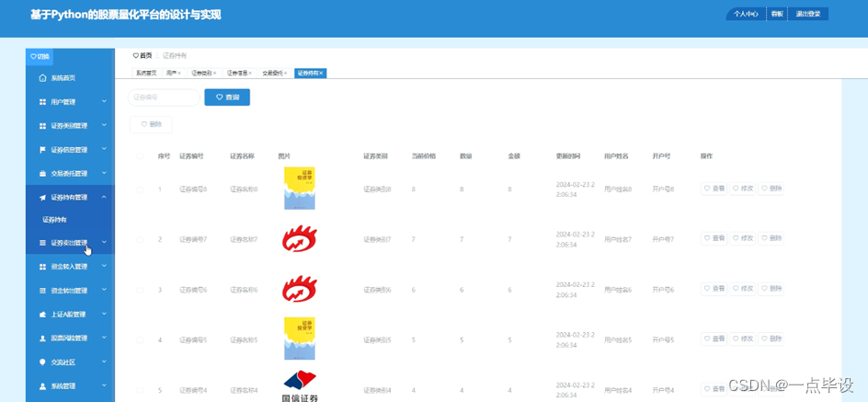868x402 pixels.
Task: Check the row 4 checkbox for 证券编号5
Action: click(x=140, y=340)
